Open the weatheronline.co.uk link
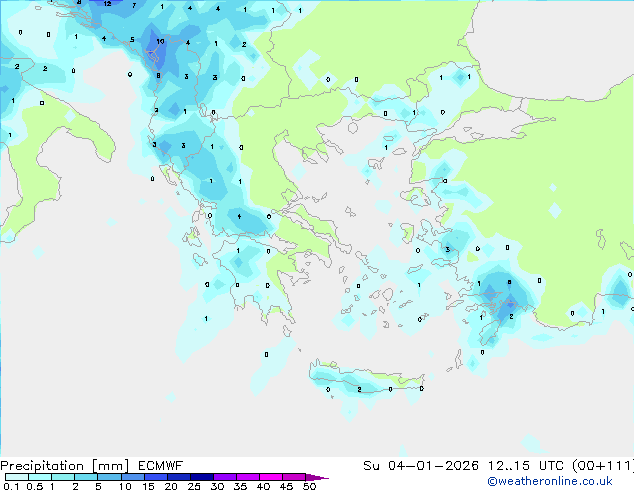This screenshot has width=634, height=490. click(x=550, y=481)
